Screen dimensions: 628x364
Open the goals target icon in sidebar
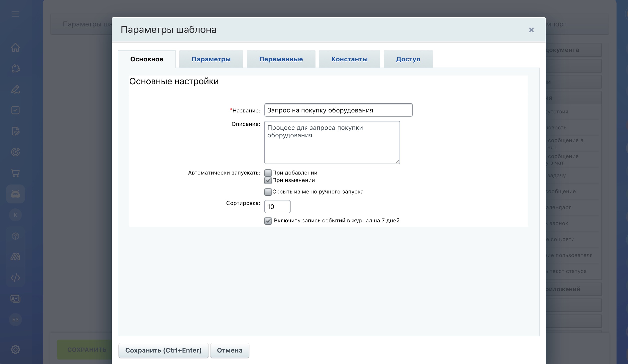click(x=15, y=152)
